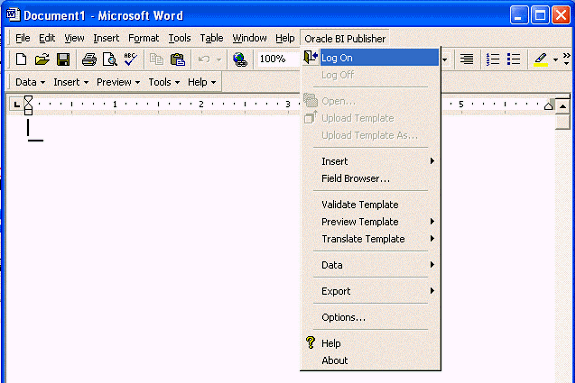Expand the Export submenu
The width and height of the screenshot is (575, 383).
[x=370, y=291]
